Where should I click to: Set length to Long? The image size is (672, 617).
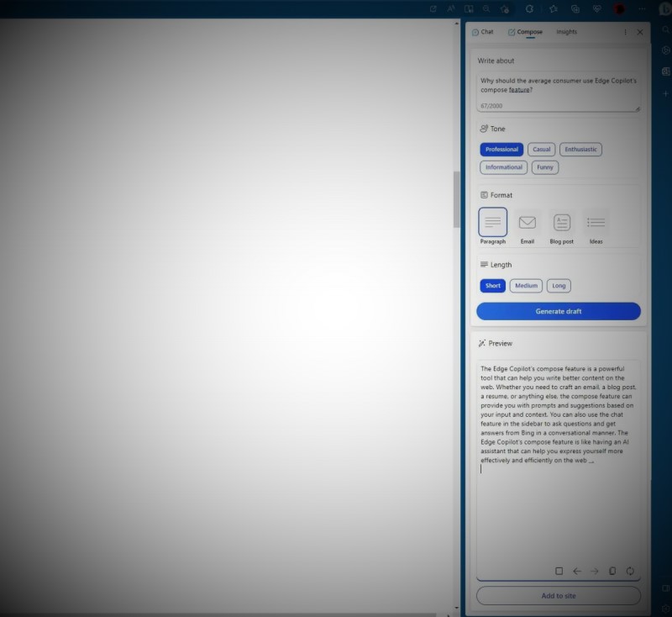coord(559,286)
